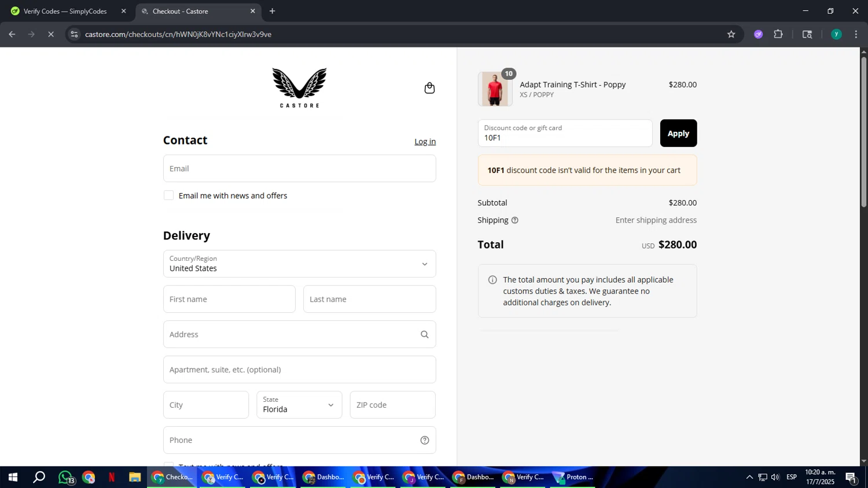Close the Verify Codes — SimplyCodes tab

(123, 11)
